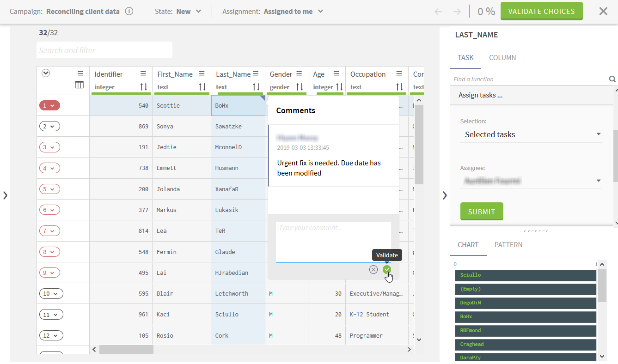
Task: Collapse the right panel arrow
Action: (445, 195)
